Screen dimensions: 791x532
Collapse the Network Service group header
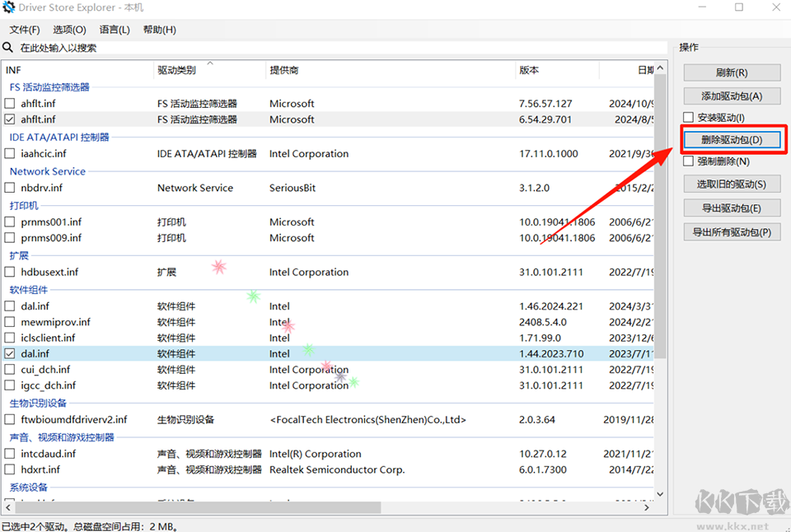coord(48,171)
